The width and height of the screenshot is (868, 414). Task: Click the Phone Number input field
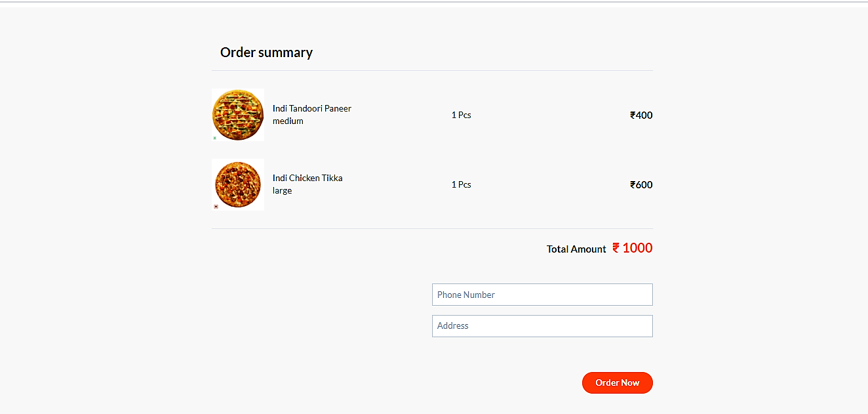tap(542, 294)
